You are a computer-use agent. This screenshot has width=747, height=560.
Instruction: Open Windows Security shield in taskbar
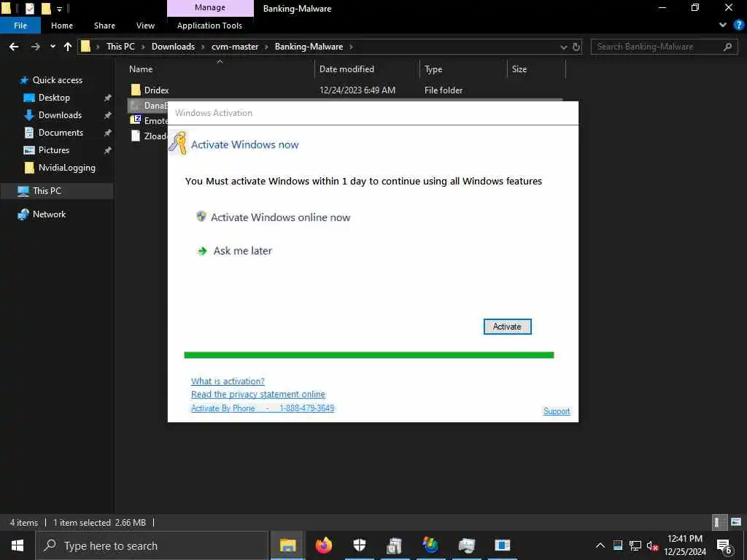click(359, 545)
